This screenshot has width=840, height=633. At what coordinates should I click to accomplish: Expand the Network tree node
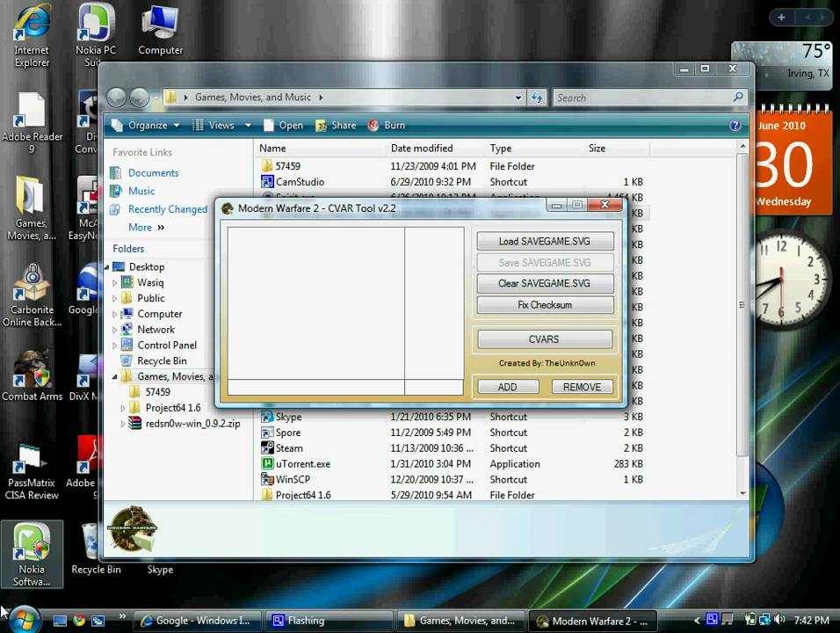click(114, 330)
